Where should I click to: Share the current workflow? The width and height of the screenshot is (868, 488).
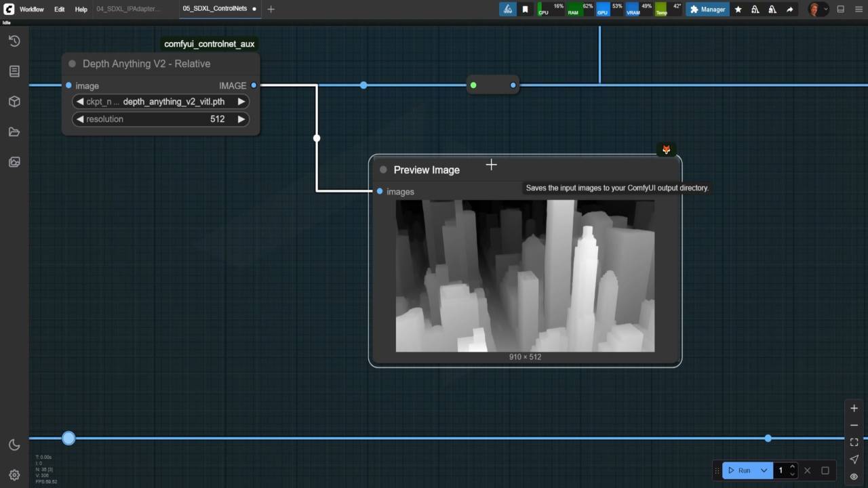789,9
